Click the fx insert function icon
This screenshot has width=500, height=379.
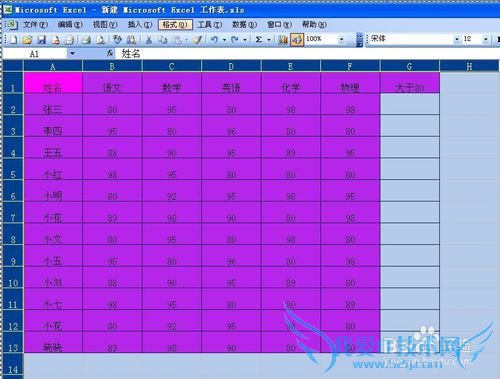point(110,53)
